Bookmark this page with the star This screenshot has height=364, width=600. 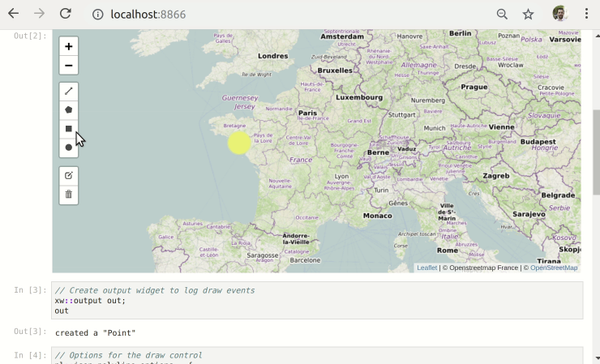pyautogui.click(x=528, y=14)
